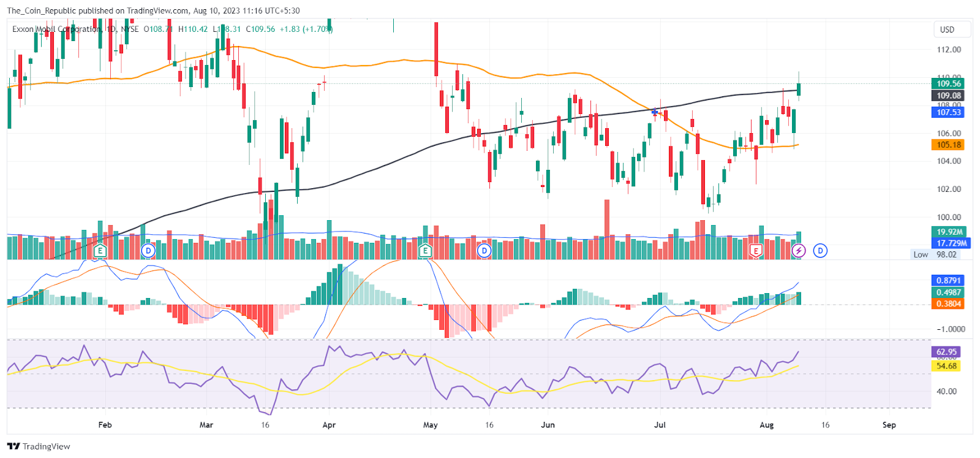Click the Feb label on the time axis
The width and height of the screenshot is (980, 458).
click(105, 425)
